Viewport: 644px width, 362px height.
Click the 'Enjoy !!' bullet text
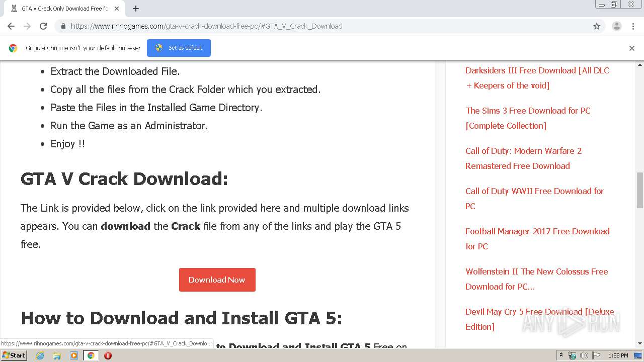(x=67, y=144)
